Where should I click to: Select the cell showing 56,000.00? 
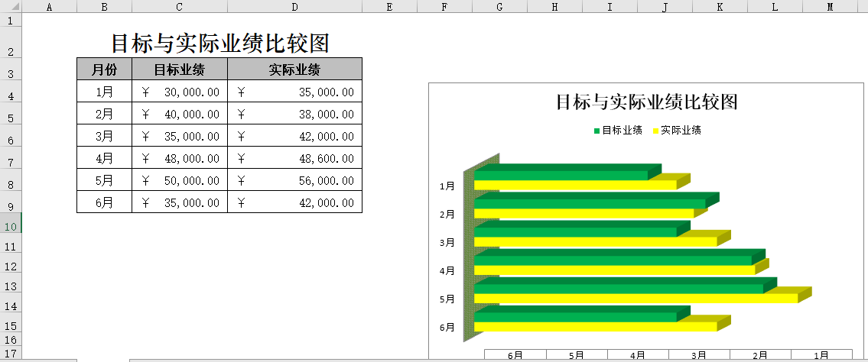(x=294, y=180)
